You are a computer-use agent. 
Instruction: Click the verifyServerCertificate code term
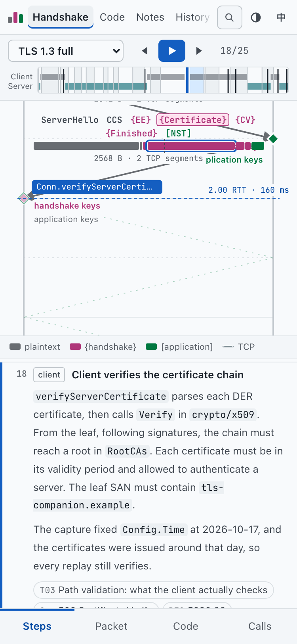(101, 396)
